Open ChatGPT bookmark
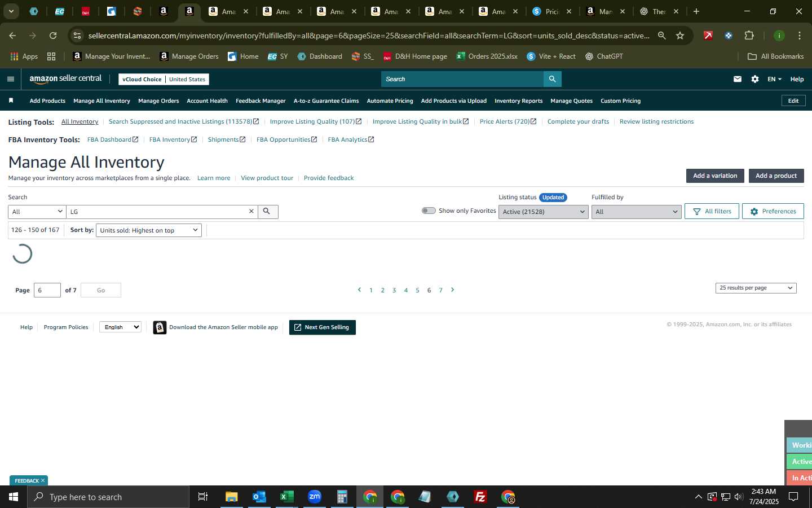Image resolution: width=812 pixels, height=508 pixels. click(x=604, y=56)
